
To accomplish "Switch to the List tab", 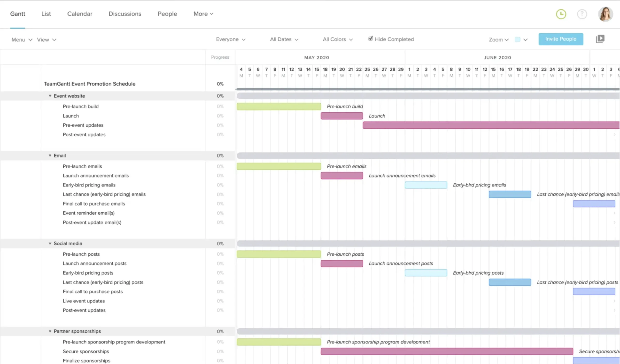I will point(46,14).
